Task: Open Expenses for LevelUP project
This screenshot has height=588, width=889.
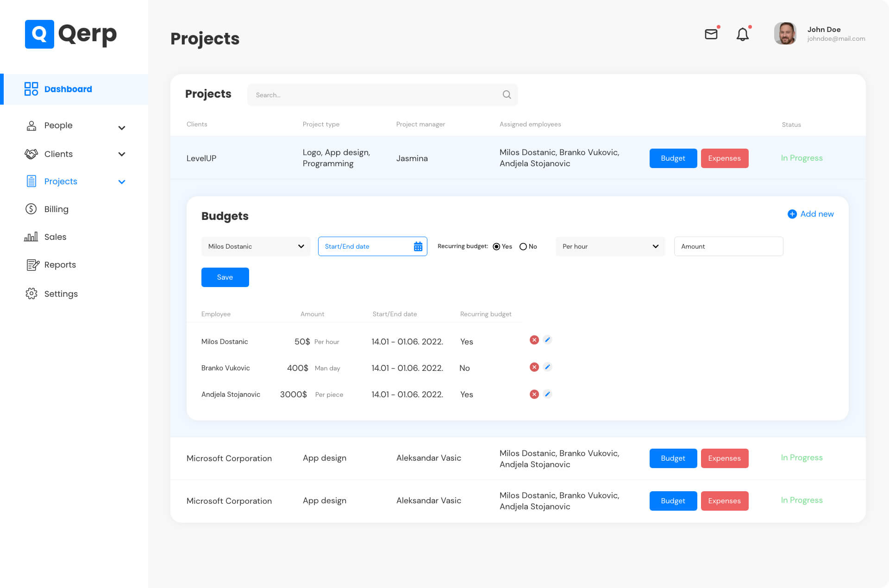Action: pyautogui.click(x=724, y=158)
